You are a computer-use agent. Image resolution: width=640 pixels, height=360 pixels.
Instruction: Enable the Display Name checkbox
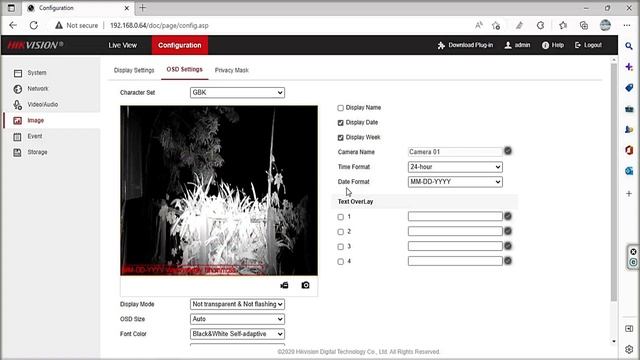click(340, 108)
